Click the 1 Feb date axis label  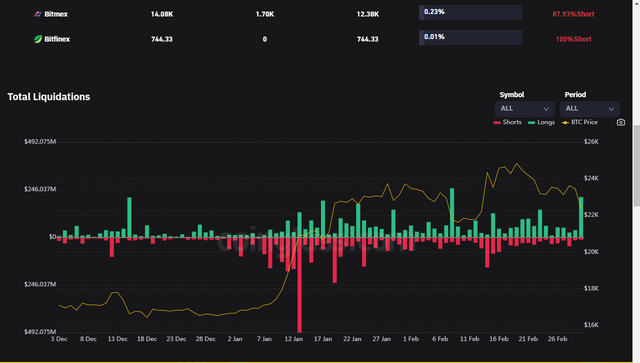pos(411,339)
